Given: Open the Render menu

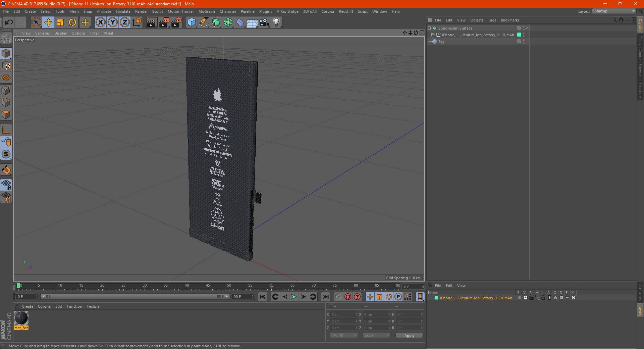Looking at the screenshot, I should tap(141, 11).
